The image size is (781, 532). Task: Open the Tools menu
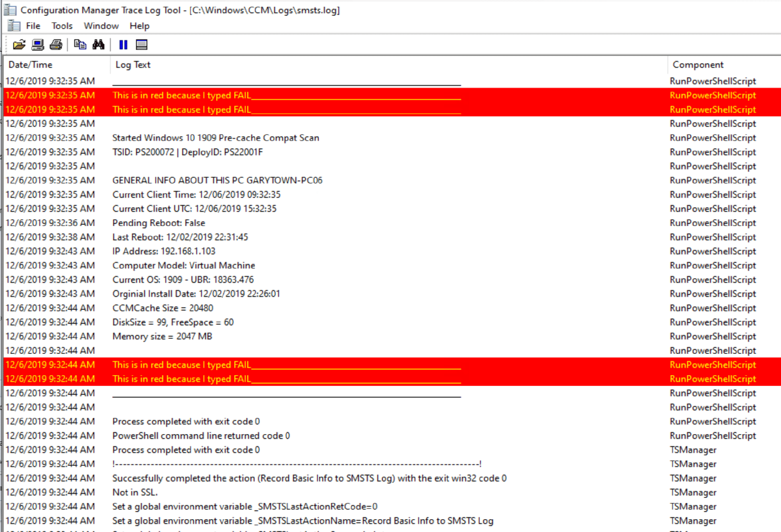(62, 26)
